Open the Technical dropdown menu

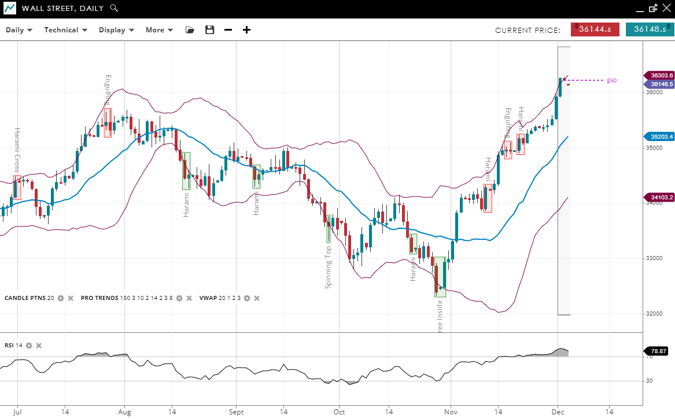click(x=65, y=30)
